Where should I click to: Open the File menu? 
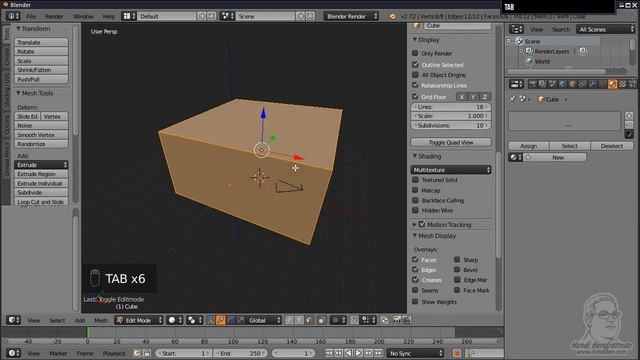coord(31,16)
